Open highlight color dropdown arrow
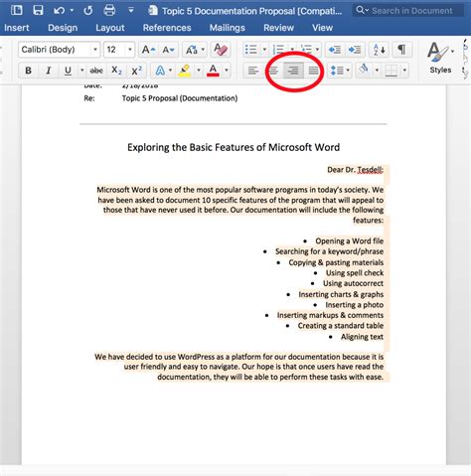The height and width of the screenshot is (476, 471). pos(199,71)
